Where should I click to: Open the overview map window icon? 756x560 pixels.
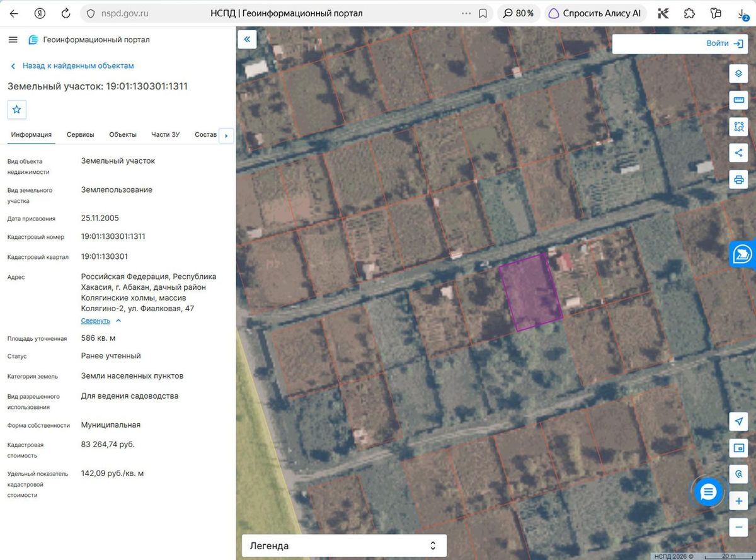(x=738, y=448)
